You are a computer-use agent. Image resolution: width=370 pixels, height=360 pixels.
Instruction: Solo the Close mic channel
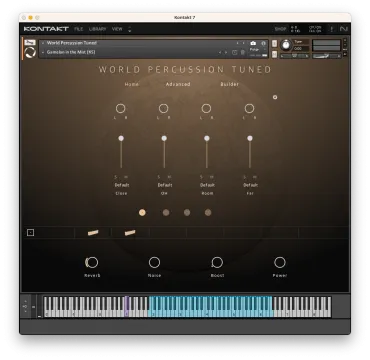point(116,177)
